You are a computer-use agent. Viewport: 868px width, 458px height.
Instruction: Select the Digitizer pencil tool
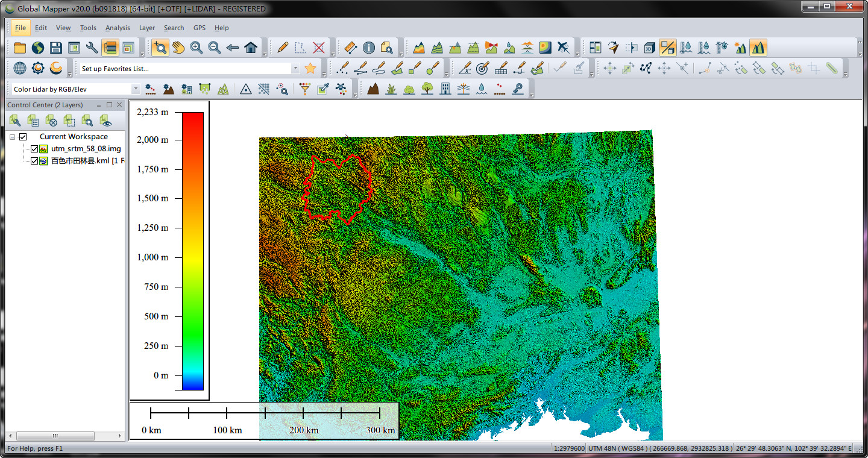pos(282,48)
